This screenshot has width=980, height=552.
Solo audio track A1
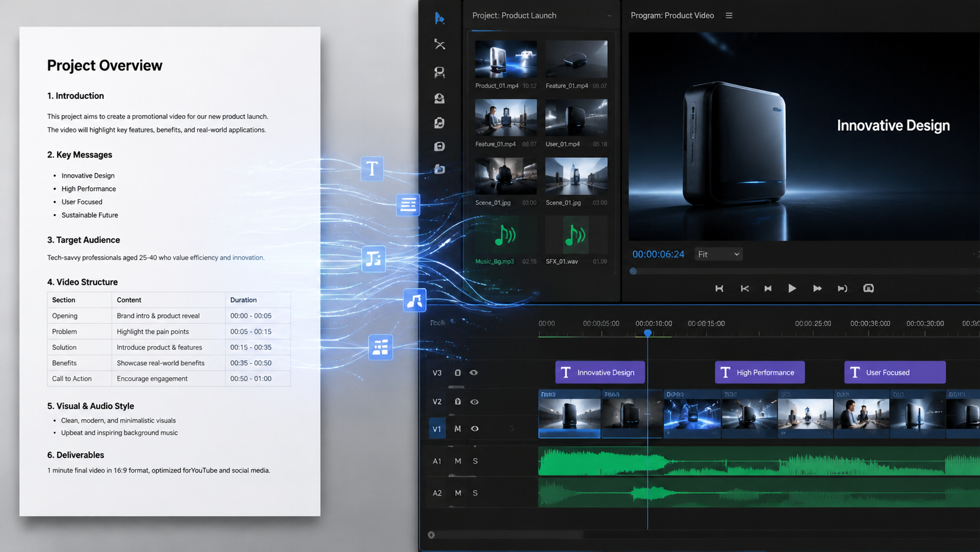475,461
